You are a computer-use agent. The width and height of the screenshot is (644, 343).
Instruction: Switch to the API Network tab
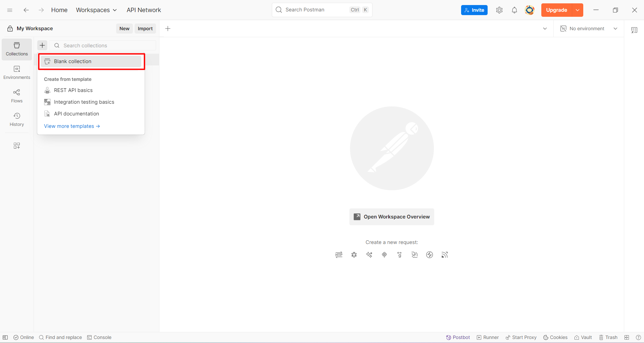[x=144, y=10]
